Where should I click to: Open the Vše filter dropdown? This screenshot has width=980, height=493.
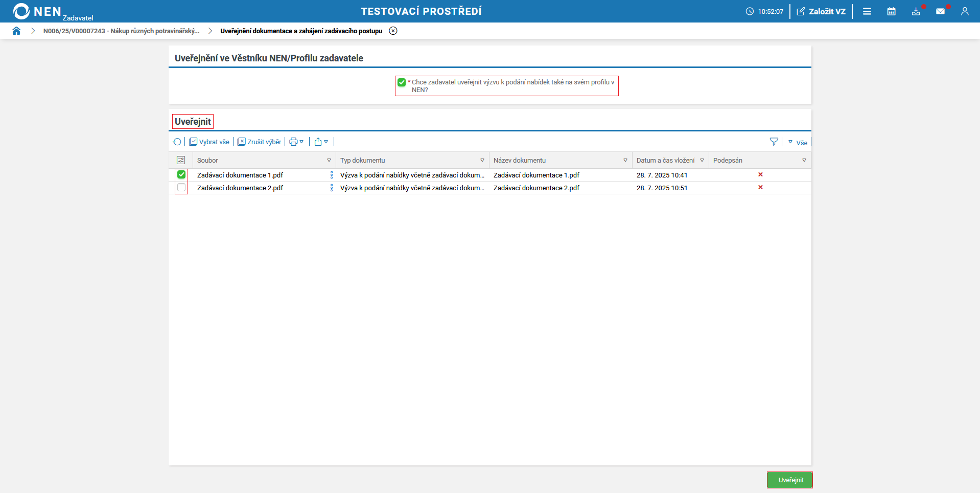click(x=798, y=143)
